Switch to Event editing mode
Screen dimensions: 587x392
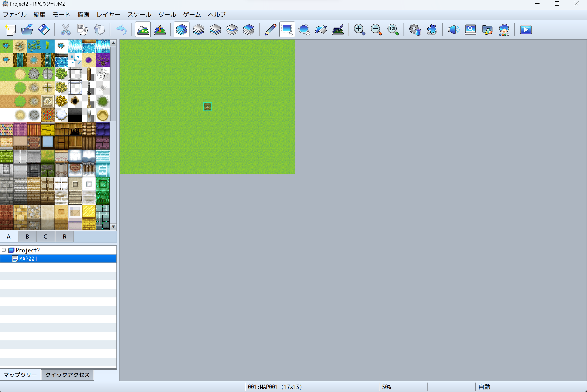[160, 30]
